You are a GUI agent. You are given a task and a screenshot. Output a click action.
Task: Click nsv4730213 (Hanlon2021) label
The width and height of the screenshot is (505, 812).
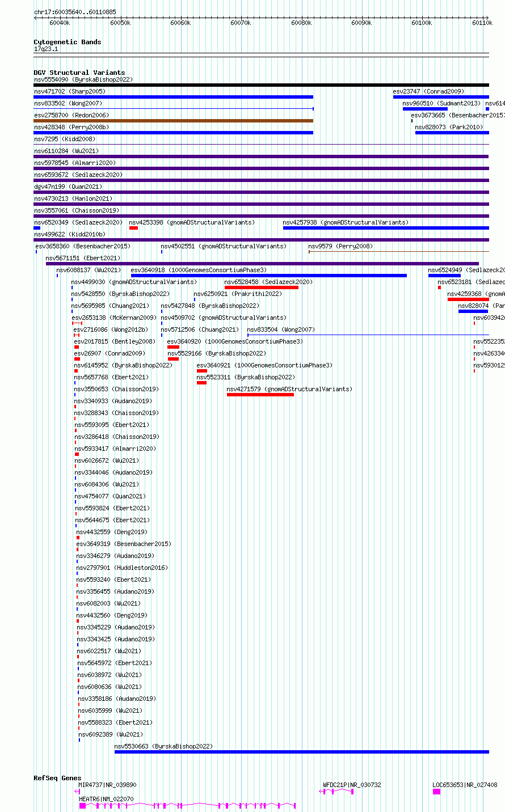coord(73,198)
